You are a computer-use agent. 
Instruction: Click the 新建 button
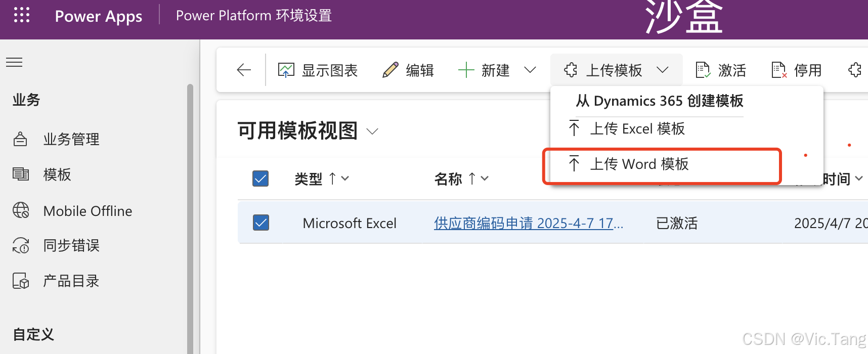[484, 70]
